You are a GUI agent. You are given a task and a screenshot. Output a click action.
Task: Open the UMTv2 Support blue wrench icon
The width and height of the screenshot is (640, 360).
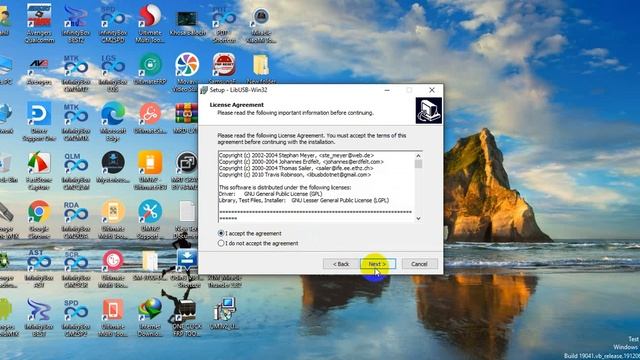point(150,219)
